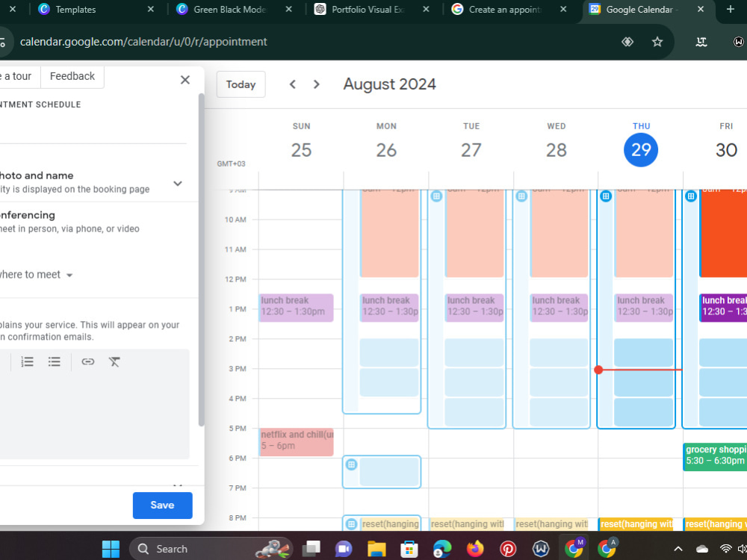Click the Google Lens icon in address bar
747x560 pixels.
(627, 42)
